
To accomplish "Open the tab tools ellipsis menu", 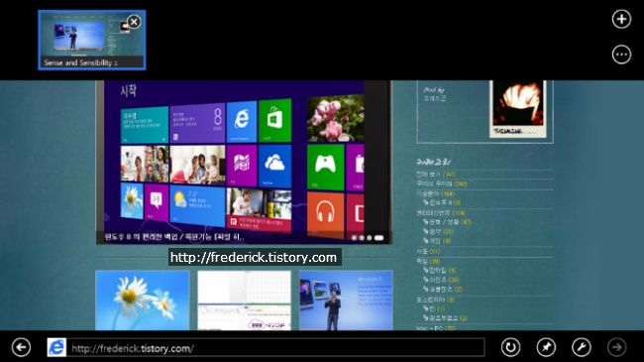I will [x=621, y=55].
